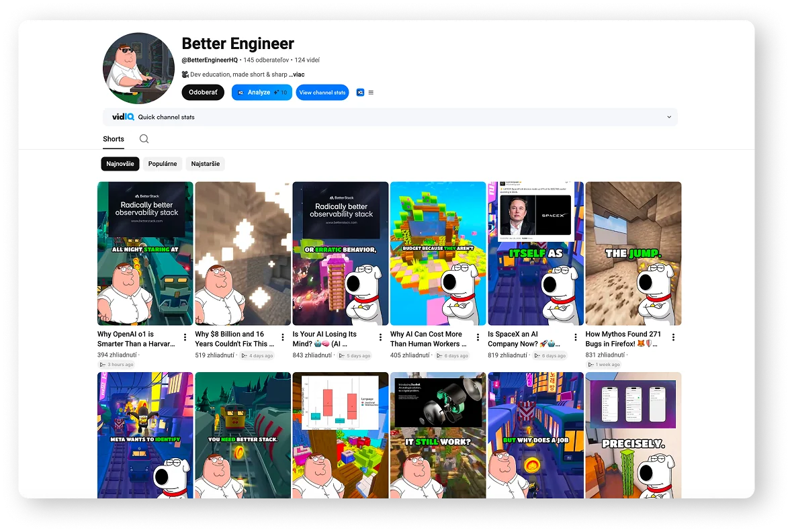Click the Better Engineer channel name heading
This screenshot has height=532, width=790.
(x=238, y=44)
